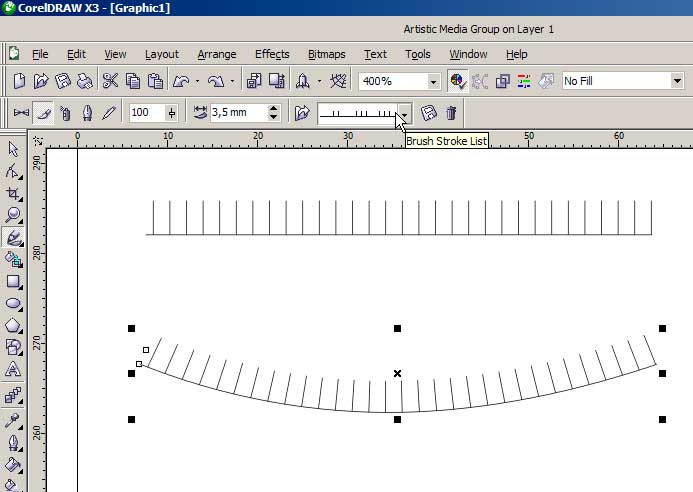Select the Smart Fill tool

click(13, 259)
